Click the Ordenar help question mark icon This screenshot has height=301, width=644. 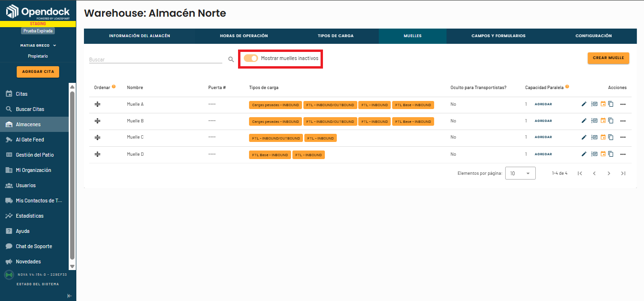point(114,87)
